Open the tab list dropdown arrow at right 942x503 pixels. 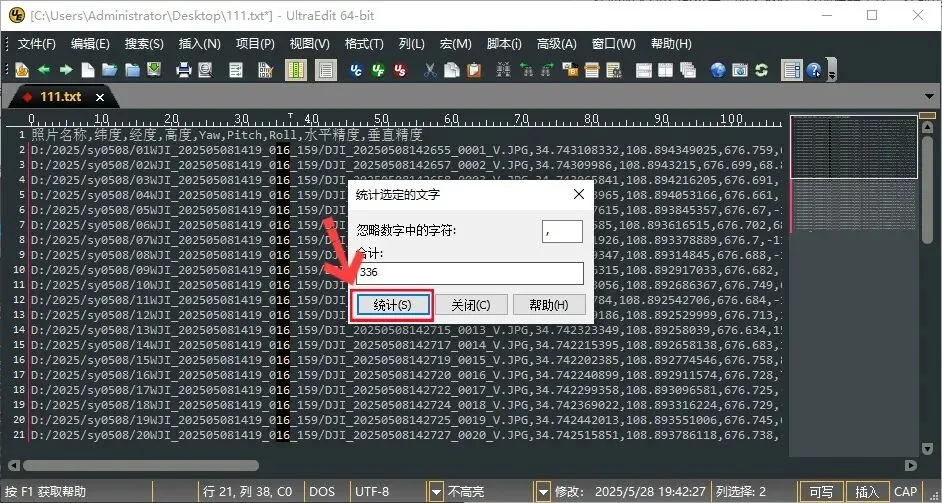930,97
